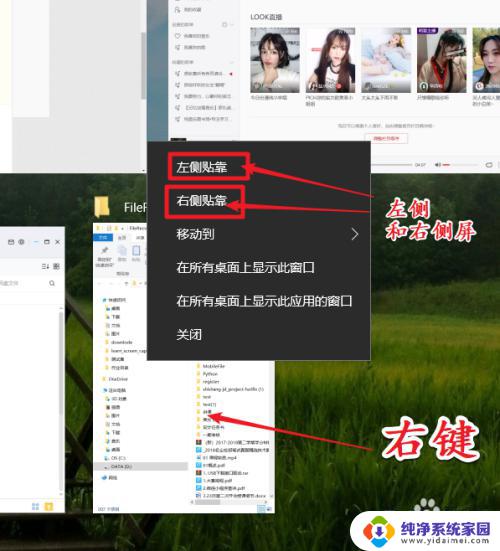This screenshot has height=551, width=500.
Task: Click the red outlined button under LOOK直播
Action: tap(386, 138)
